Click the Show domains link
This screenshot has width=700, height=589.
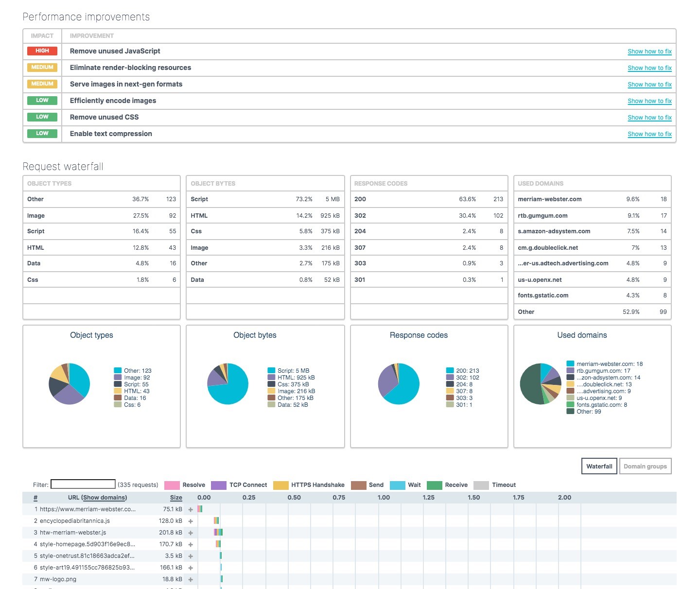pos(104,497)
